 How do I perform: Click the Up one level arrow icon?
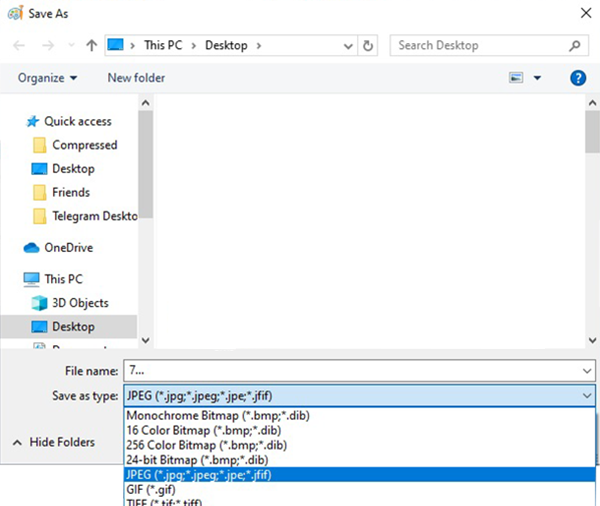tap(91, 46)
